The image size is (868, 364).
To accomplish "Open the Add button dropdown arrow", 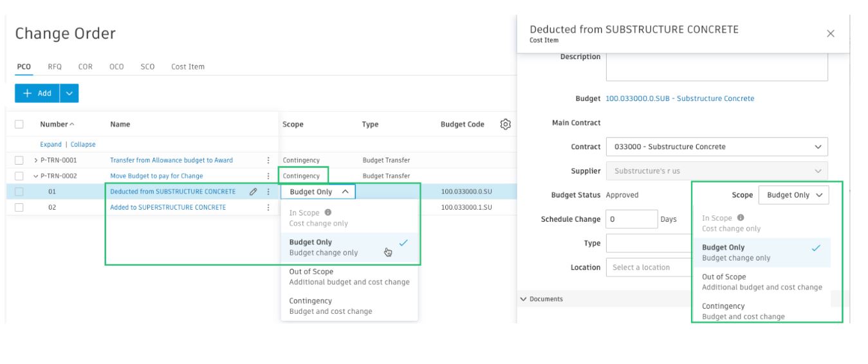I will pyautogui.click(x=69, y=93).
